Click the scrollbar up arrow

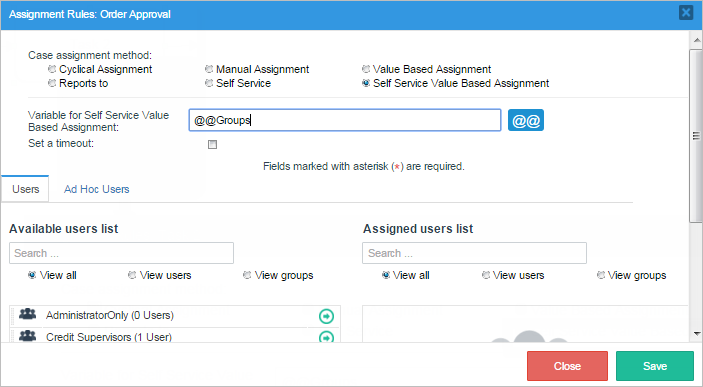click(x=696, y=40)
